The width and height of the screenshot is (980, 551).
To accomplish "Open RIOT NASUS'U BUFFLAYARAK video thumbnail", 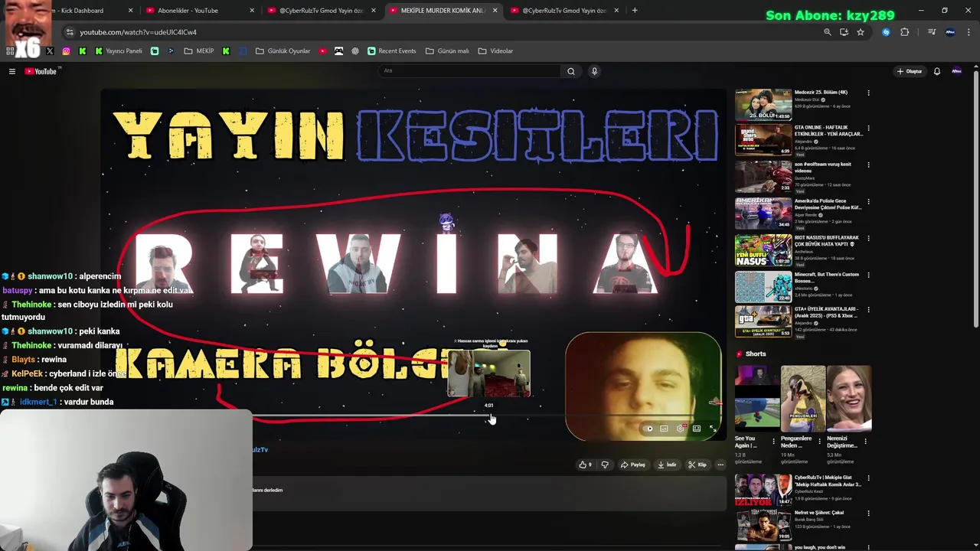I will tap(763, 250).
